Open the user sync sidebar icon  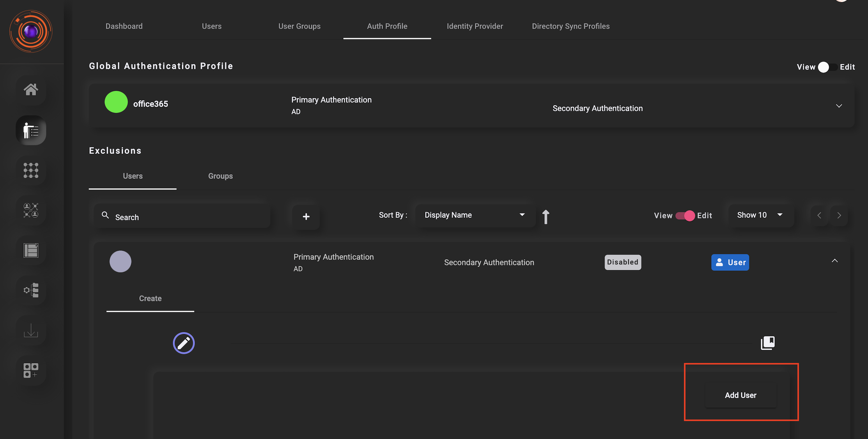click(31, 211)
